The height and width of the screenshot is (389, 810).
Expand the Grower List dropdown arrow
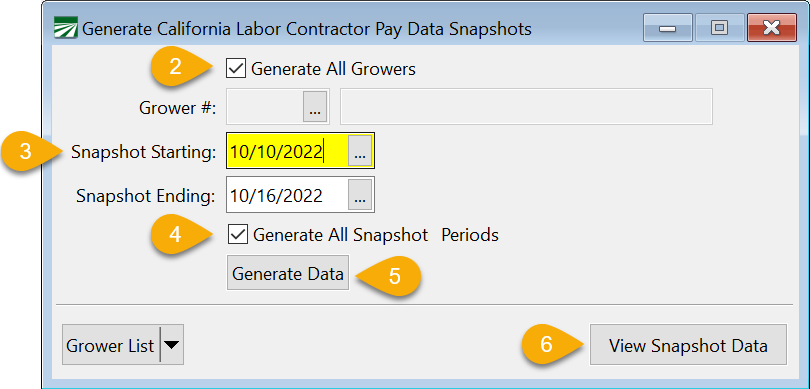click(x=172, y=345)
